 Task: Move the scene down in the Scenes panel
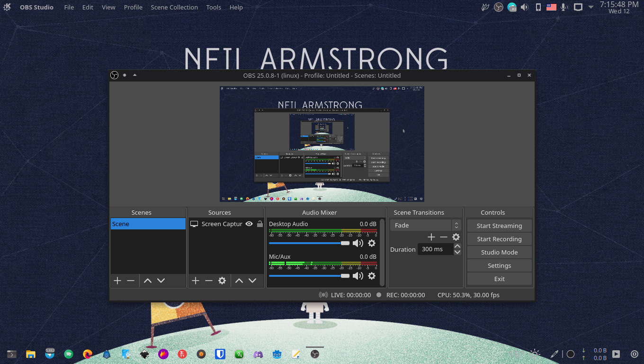point(161,281)
